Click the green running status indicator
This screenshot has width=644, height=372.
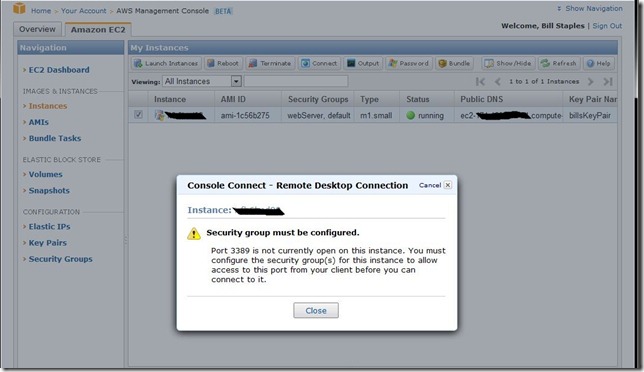(410, 115)
